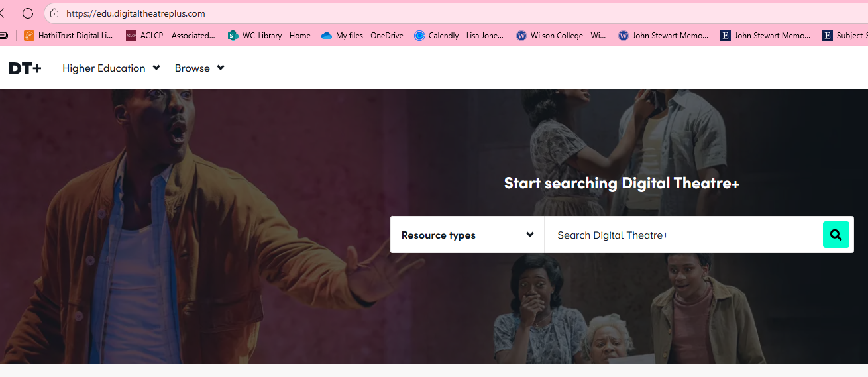868x377 pixels.
Task: Open first Wilson College bookmark
Action: pyautogui.click(x=561, y=36)
